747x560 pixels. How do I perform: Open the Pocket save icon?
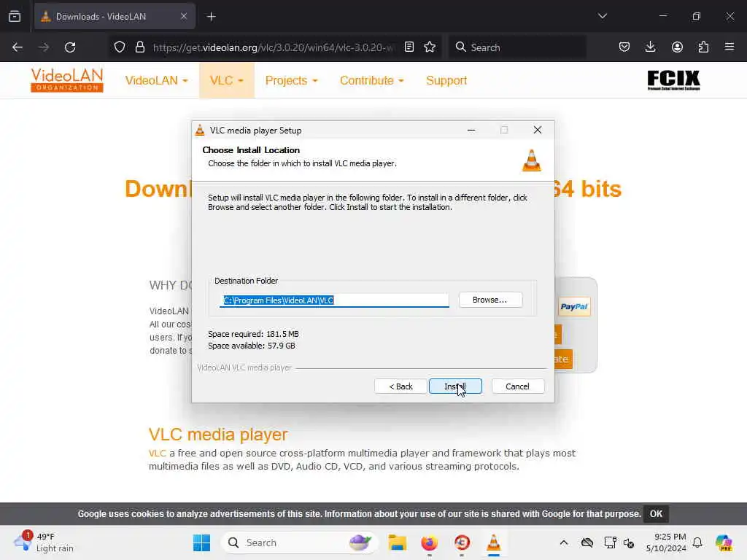tap(624, 47)
